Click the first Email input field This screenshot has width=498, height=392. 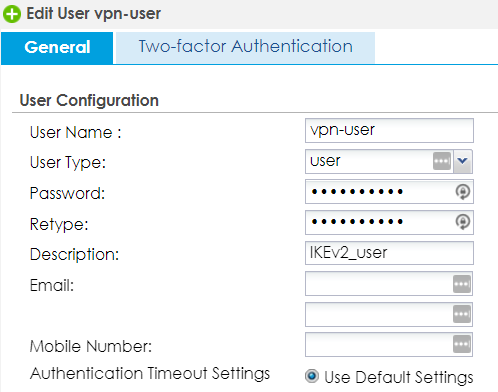tap(389, 284)
